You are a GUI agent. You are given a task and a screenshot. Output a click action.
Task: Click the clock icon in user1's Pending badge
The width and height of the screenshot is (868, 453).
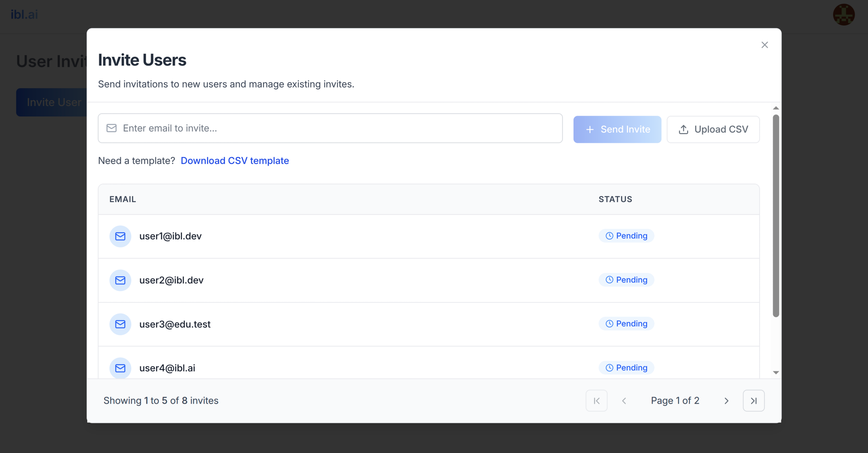pyautogui.click(x=609, y=236)
